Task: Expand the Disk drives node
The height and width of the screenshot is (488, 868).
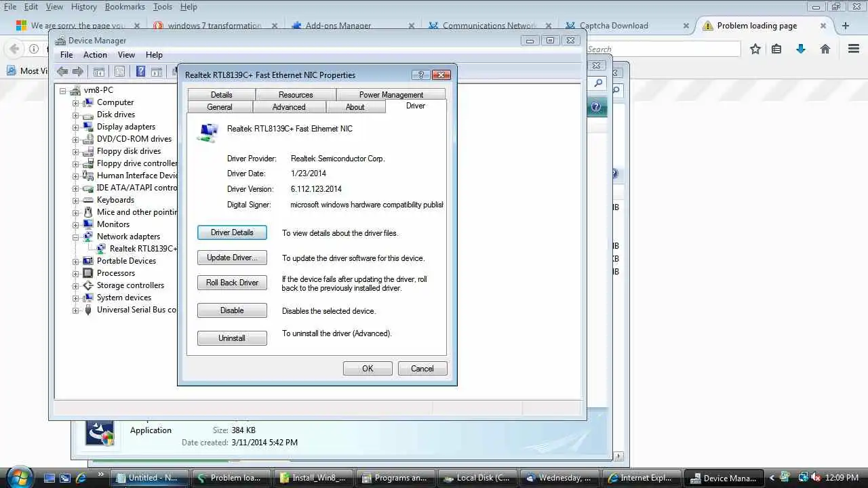Action: (76, 115)
